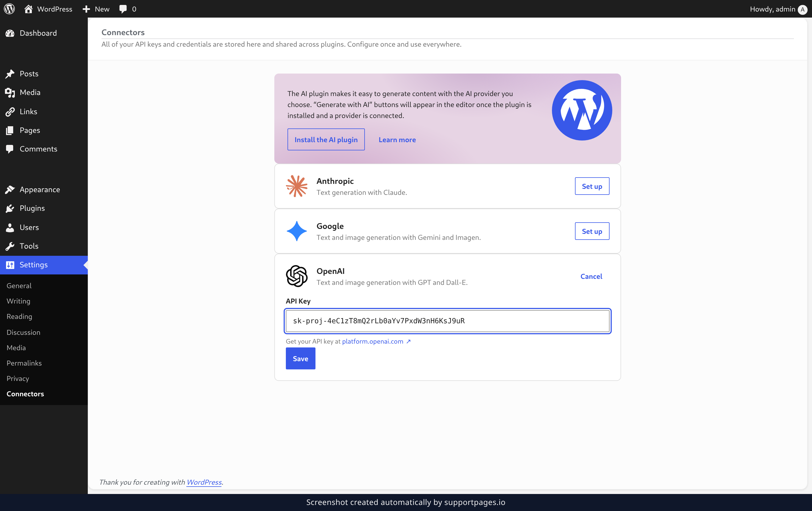Click the Plugins plug icon
Image resolution: width=812 pixels, height=511 pixels.
[x=10, y=209]
